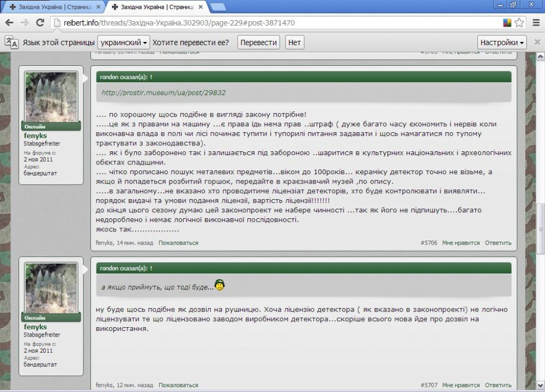545x392 pixels.
Task: Click 'Stabsgefreiter' rank text in post #5706
Action: [x=42, y=143]
